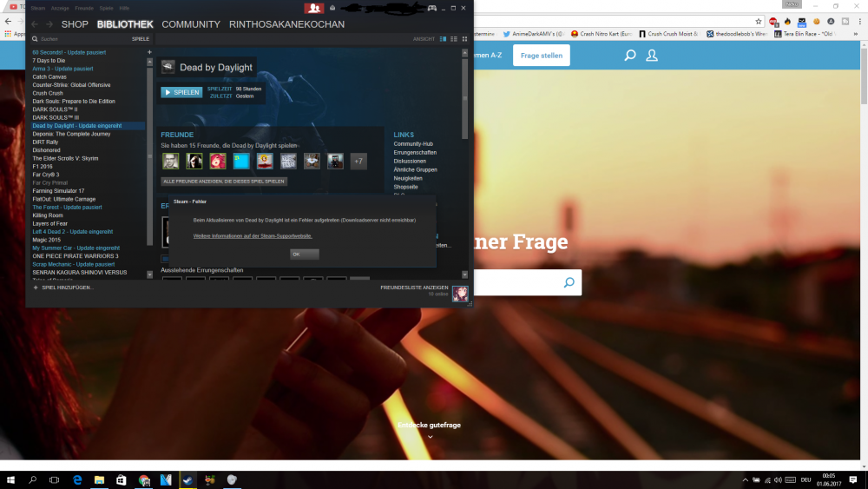The width and height of the screenshot is (868, 489).
Task: Click the Dead by Daylight game icon
Action: coord(168,67)
